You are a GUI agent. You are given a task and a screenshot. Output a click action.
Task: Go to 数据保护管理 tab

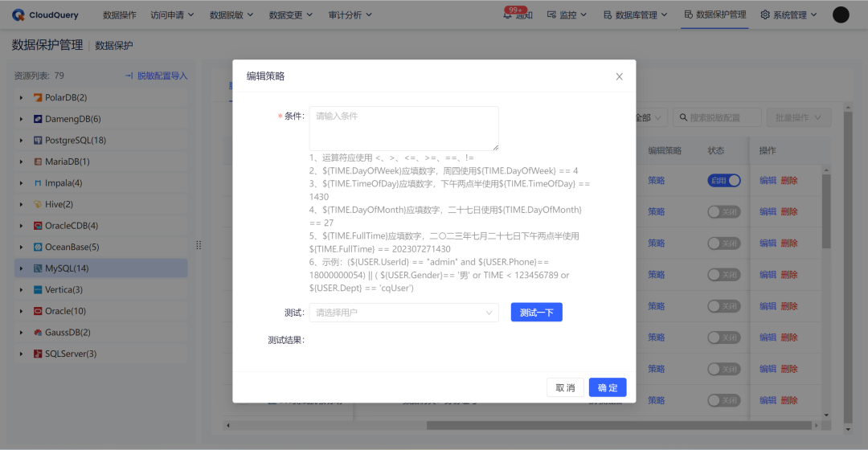714,15
